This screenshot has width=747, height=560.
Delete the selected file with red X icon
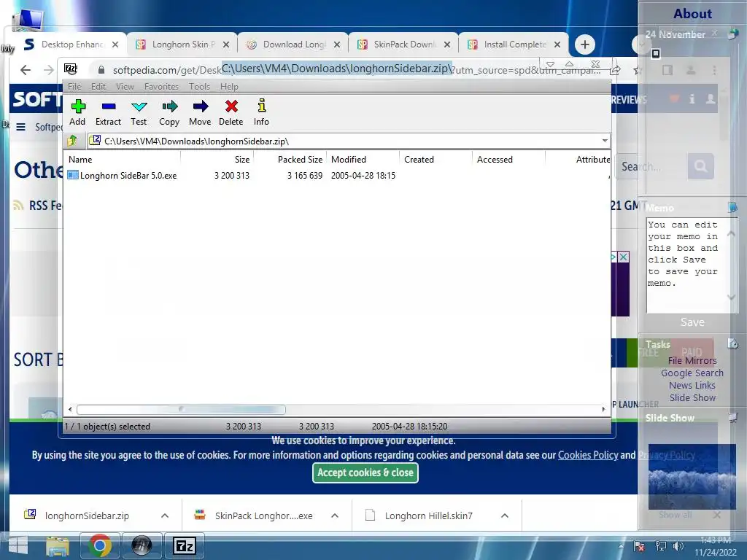click(x=231, y=112)
